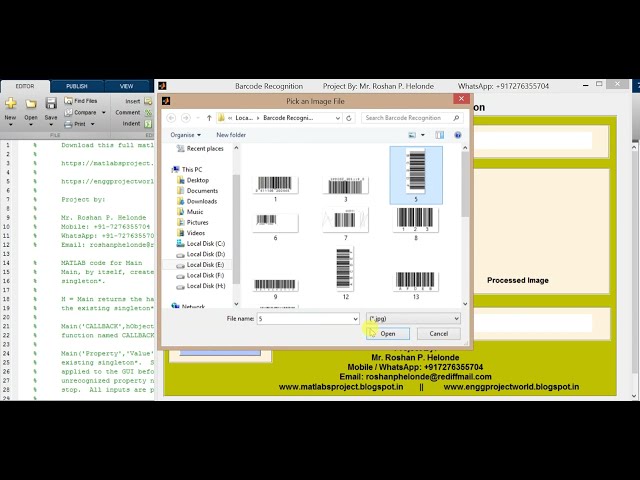The image size is (640, 480).
Task: Click the Save disk icon in MATLAB editor
Action: pos(51,103)
